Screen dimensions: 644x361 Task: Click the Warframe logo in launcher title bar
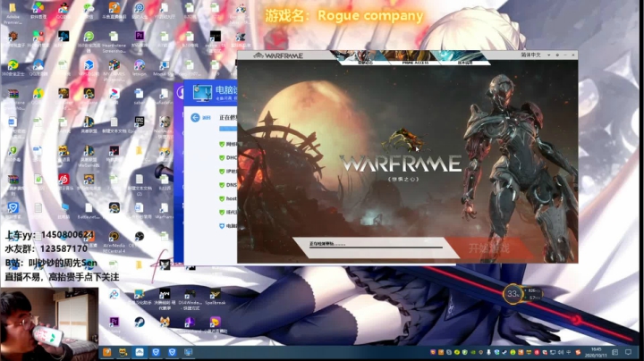(278, 55)
